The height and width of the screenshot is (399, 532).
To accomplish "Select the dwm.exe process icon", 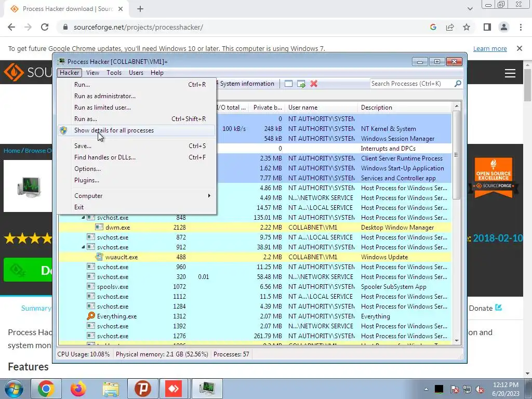I will tap(99, 228).
